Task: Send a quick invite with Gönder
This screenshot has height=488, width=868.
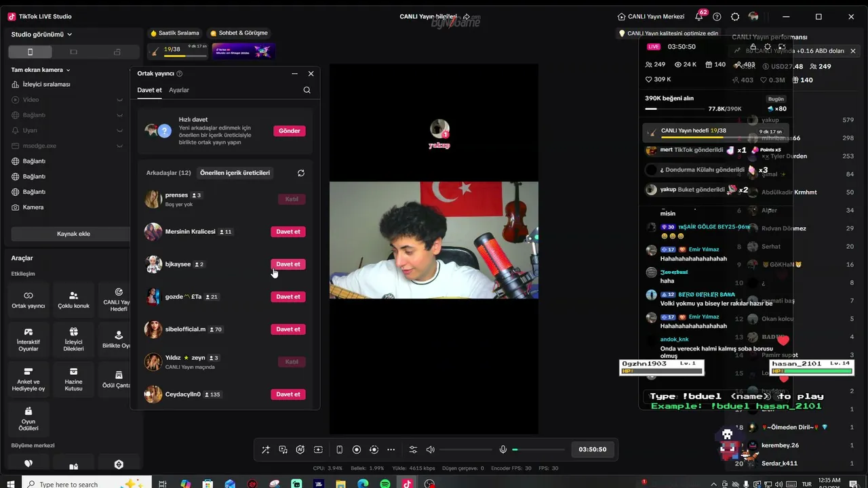Action: 290,131
